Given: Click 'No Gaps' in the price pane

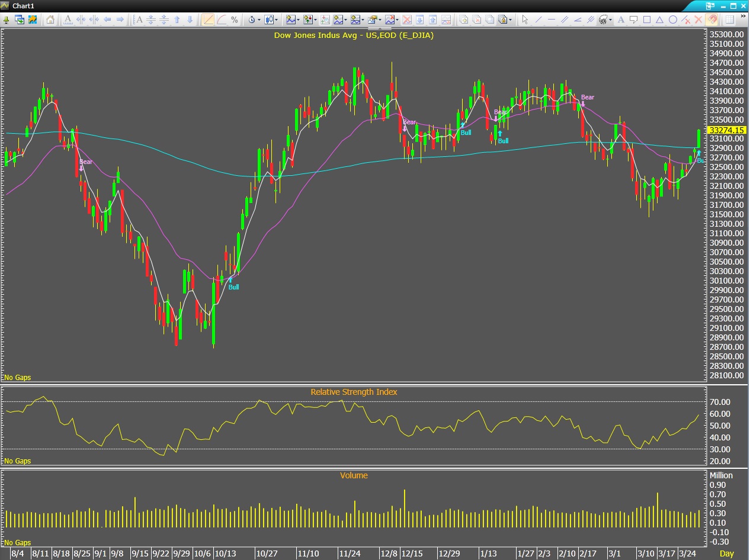Looking at the screenshot, I should [x=17, y=378].
